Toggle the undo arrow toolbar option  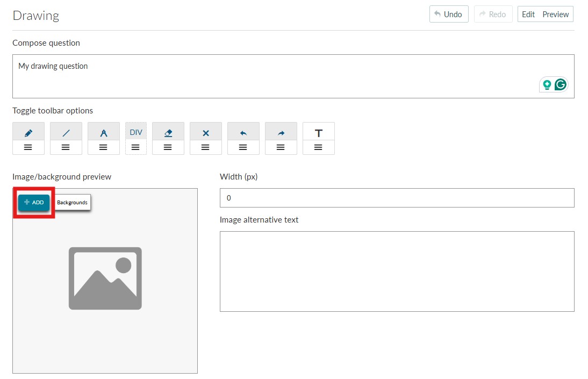pos(243,132)
